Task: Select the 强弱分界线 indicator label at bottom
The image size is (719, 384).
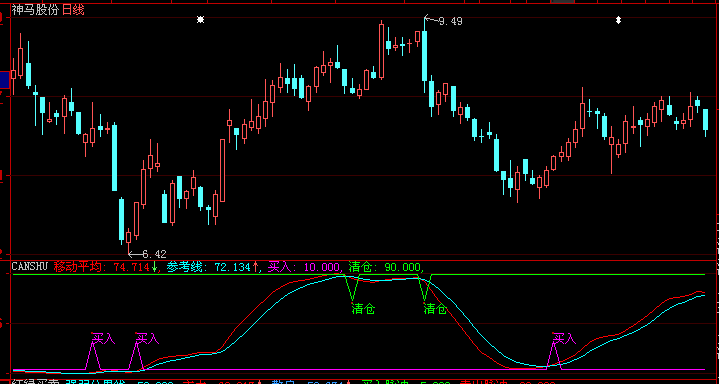Action: [95, 382]
